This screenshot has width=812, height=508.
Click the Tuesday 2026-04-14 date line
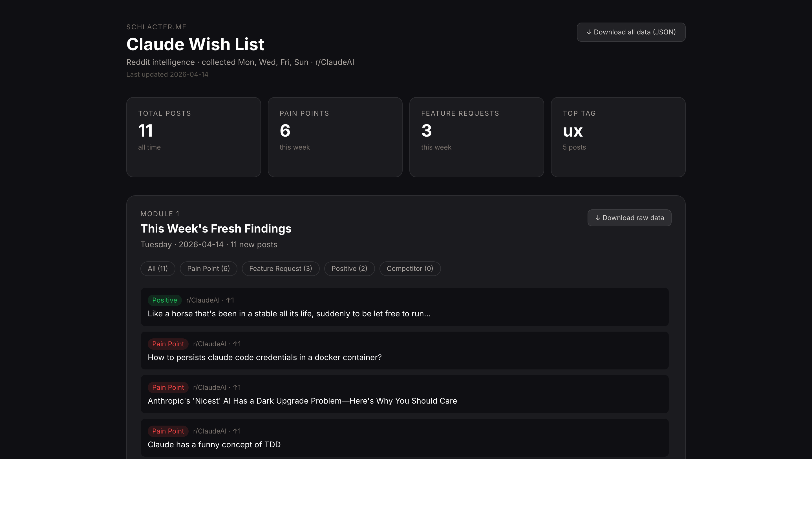click(209, 245)
